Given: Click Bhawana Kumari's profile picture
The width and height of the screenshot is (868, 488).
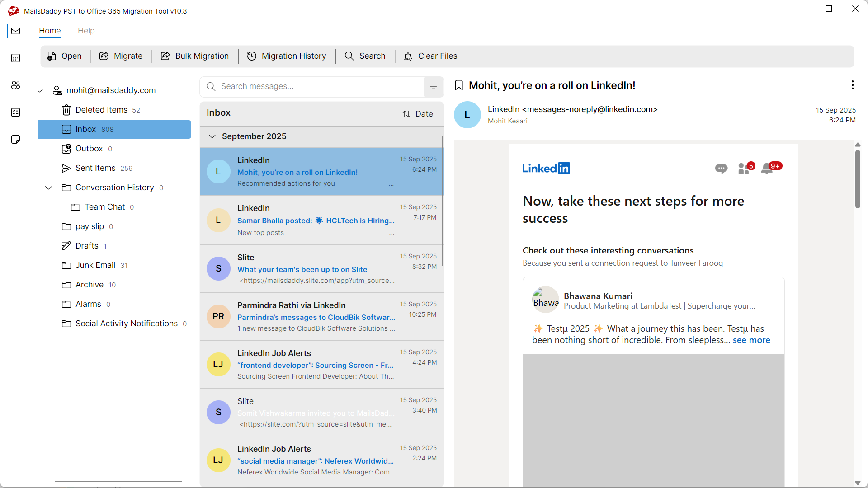Looking at the screenshot, I should click(x=546, y=300).
